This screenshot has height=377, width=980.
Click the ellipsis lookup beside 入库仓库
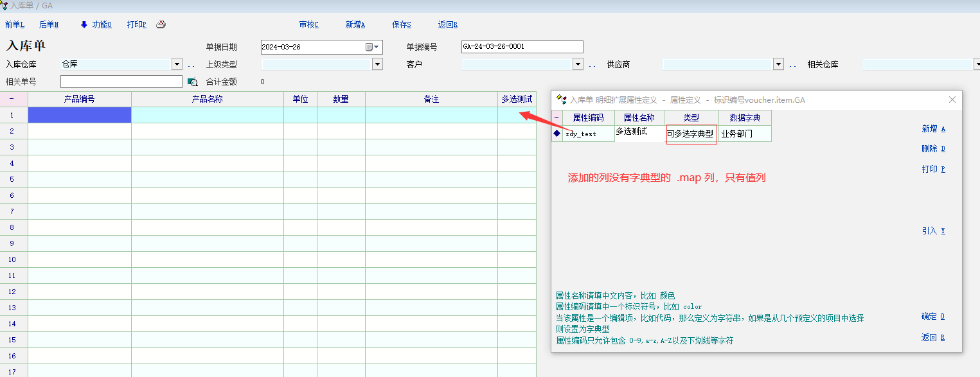[191, 65]
